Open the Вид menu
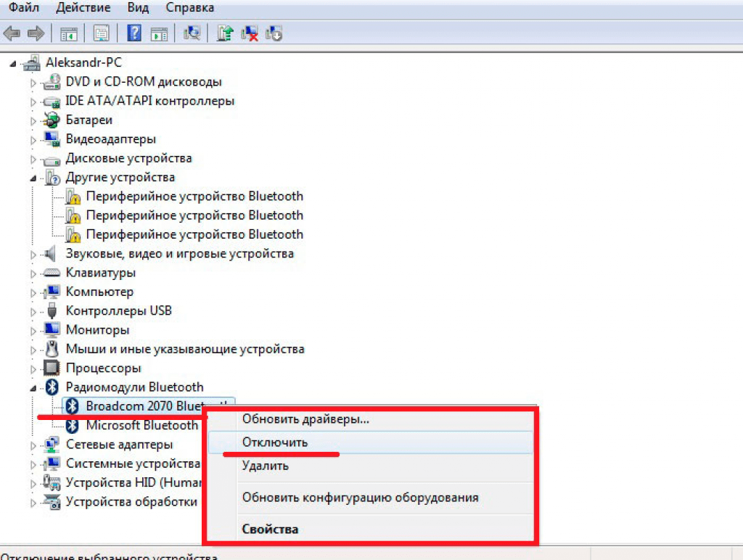The width and height of the screenshot is (743, 560). tap(138, 7)
